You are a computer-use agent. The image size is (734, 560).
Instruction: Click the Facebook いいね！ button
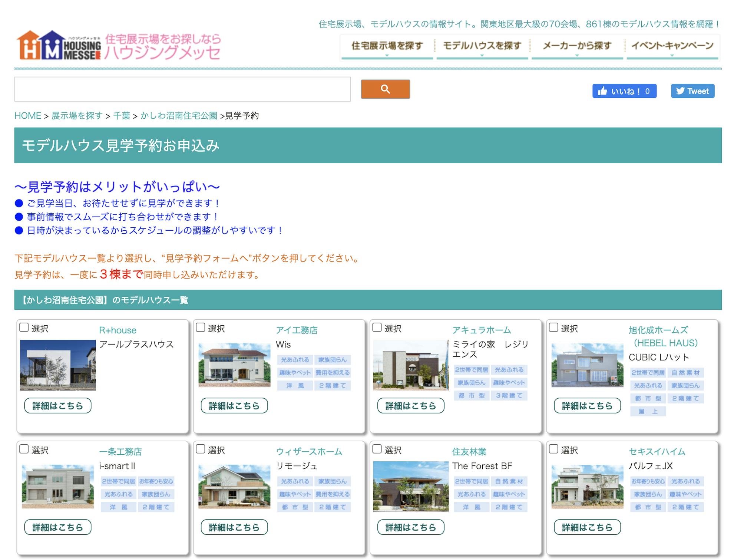(624, 91)
